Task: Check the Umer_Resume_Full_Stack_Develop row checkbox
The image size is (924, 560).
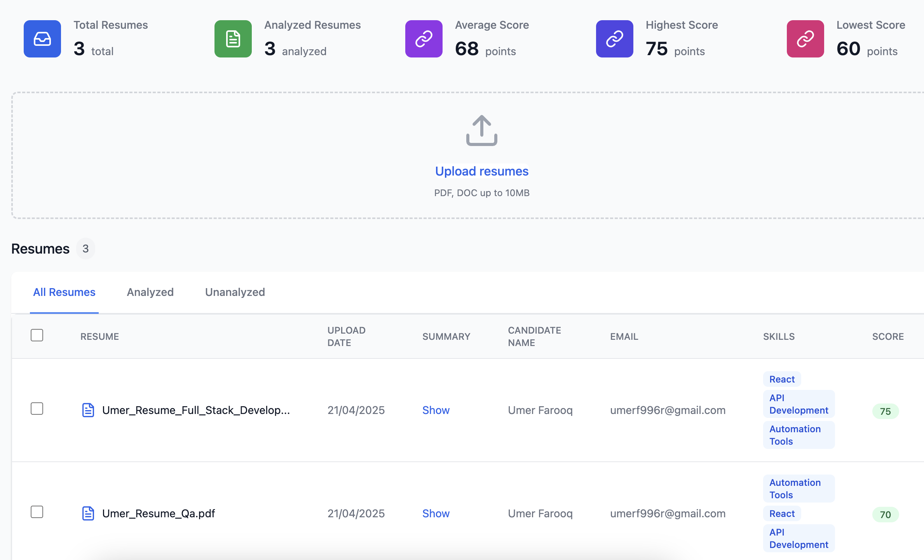Action: pyautogui.click(x=37, y=409)
